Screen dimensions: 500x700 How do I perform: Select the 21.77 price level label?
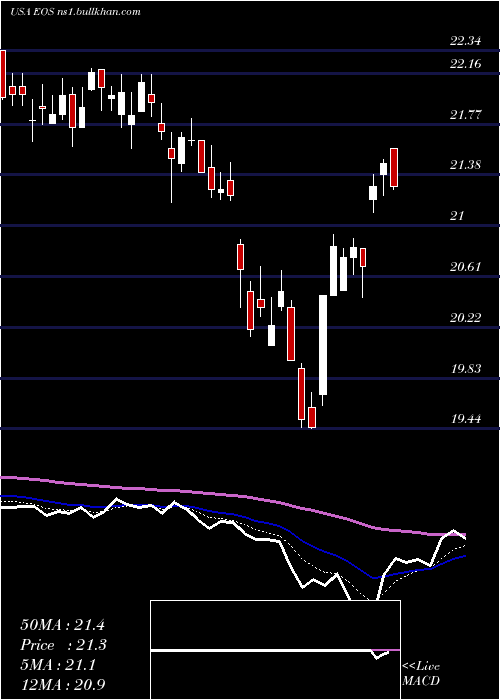point(465,115)
